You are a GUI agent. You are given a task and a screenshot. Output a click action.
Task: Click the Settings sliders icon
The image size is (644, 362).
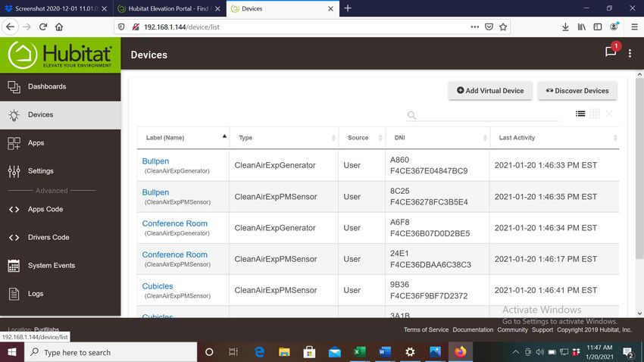pyautogui.click(x=14, y=171)
